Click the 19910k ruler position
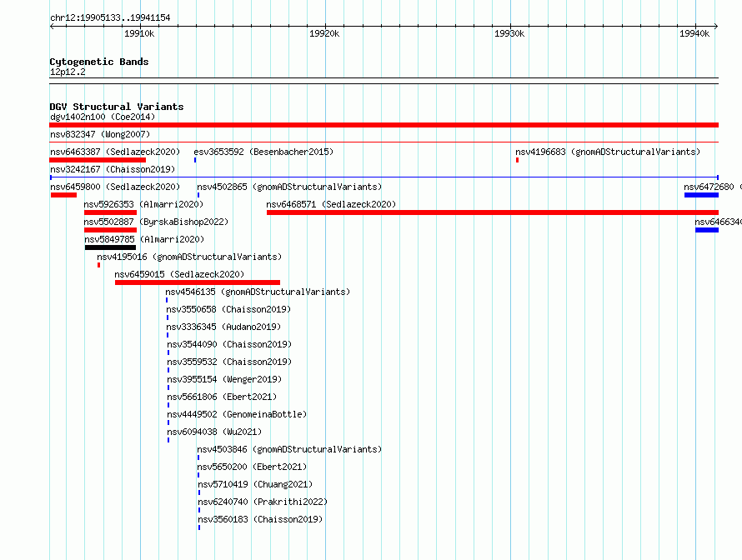This screenshot has height=560, width=742. [139, 33]
